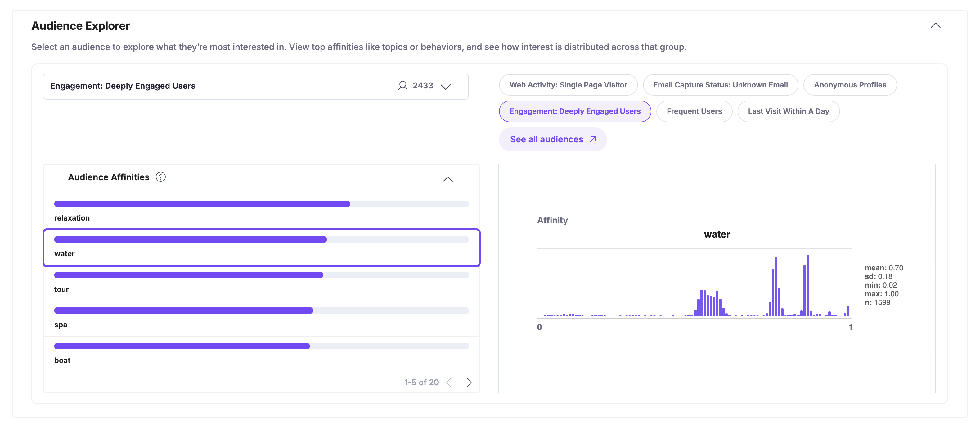
Task: Collapse the Audience Affinities panel
Action: (447, 179)
